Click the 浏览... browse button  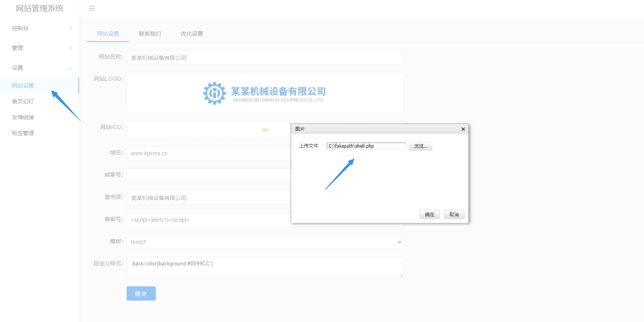tap(420, 146)
